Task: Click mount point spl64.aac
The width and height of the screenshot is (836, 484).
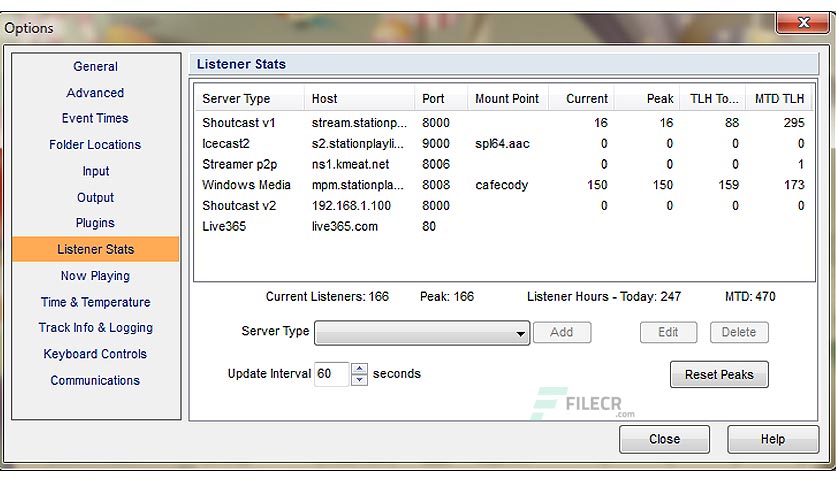Action: (502, 143)
